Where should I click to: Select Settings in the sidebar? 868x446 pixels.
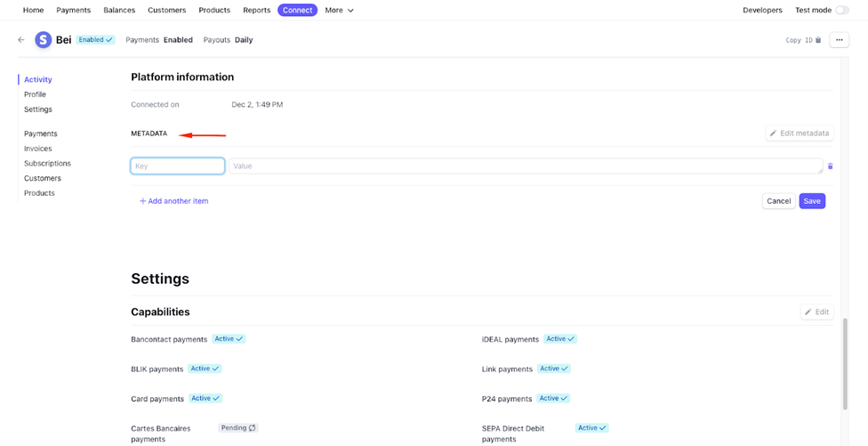(x=38, y=109)
